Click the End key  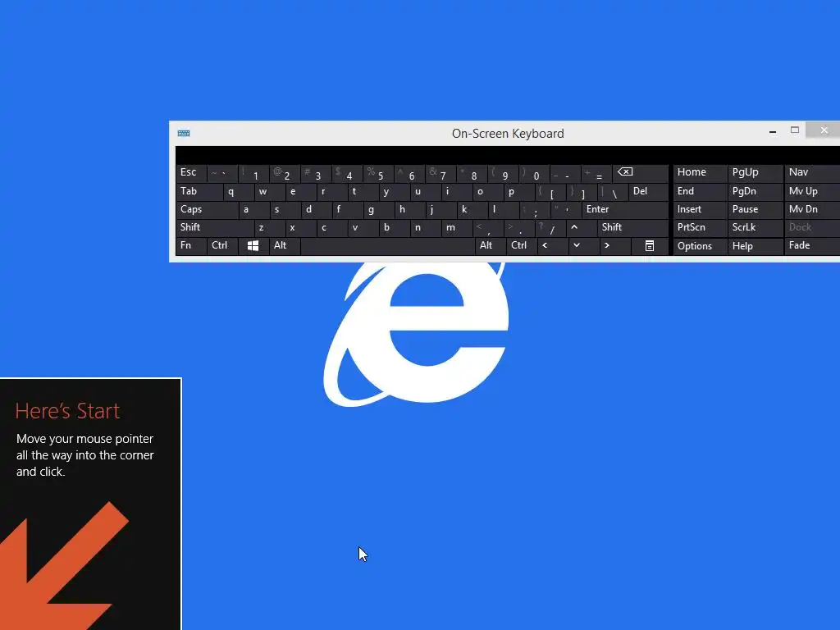[700, 191]
